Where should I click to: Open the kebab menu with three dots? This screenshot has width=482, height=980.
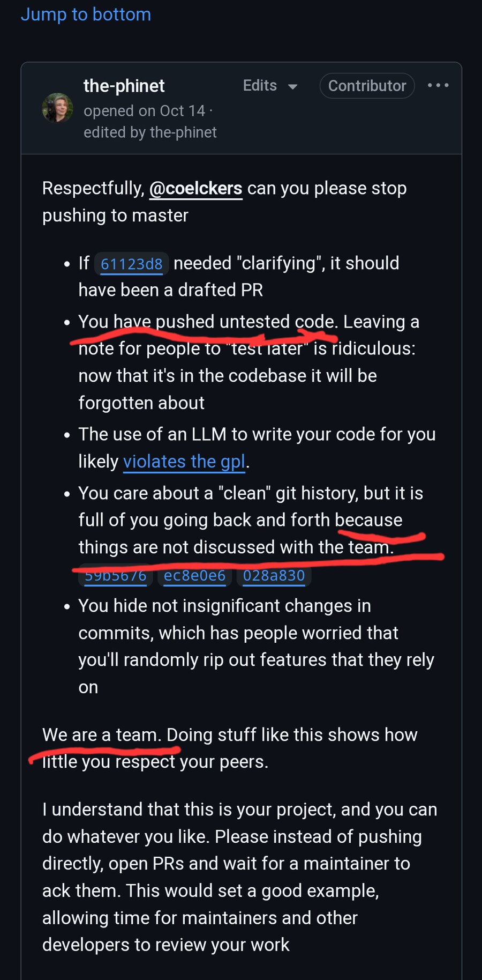click(x=438, y=85)
